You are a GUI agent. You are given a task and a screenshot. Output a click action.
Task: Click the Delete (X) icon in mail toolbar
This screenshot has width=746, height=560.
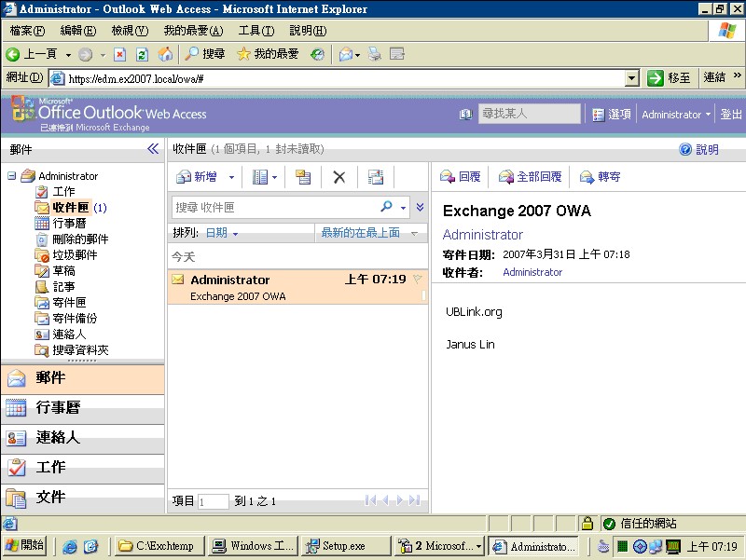[339, 177]
